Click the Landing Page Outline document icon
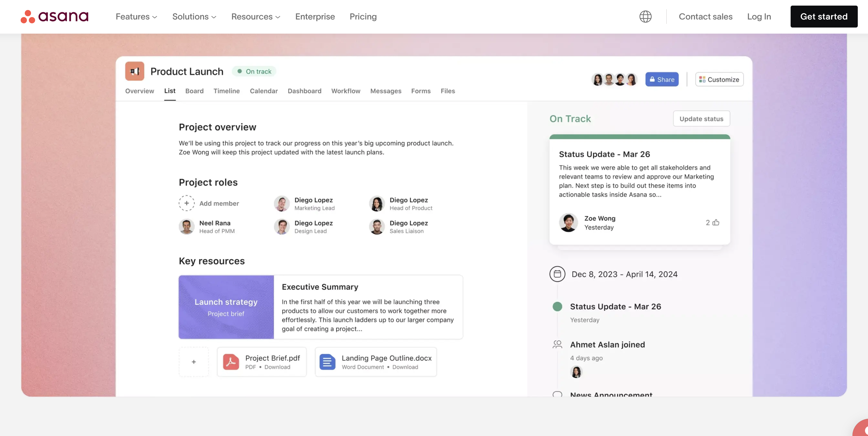 [327, 362]
